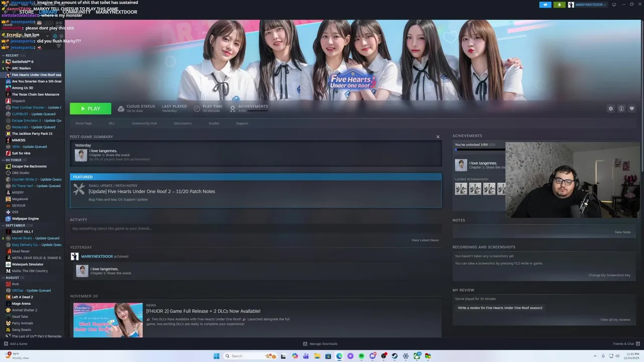Click the green PLAY button
644x362 pixels.
(x=91, y=109)
